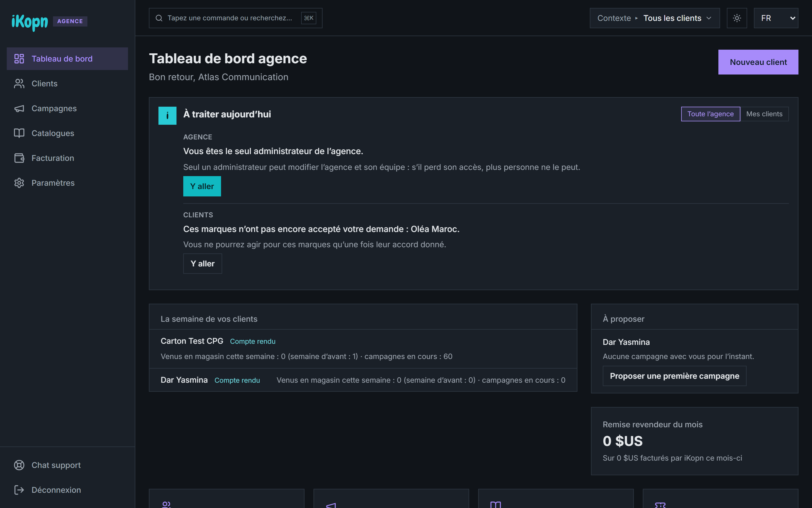Screen dimensions: 812x508
Task: Click 'Bon retour, Atlas Communication' subtitle
Action: click(x=219, y=77)
